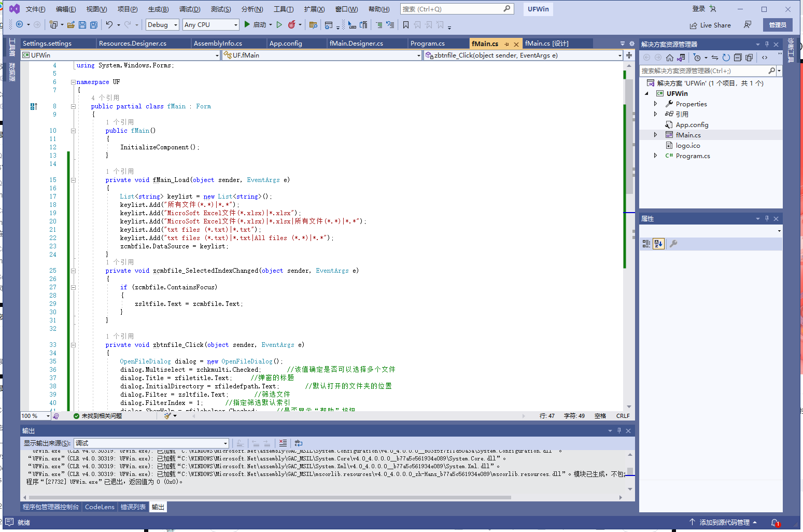The height and width of the screenshot is (532, 803).
Task: Sync with Active Document icon
Action: [x=715, y=58]
